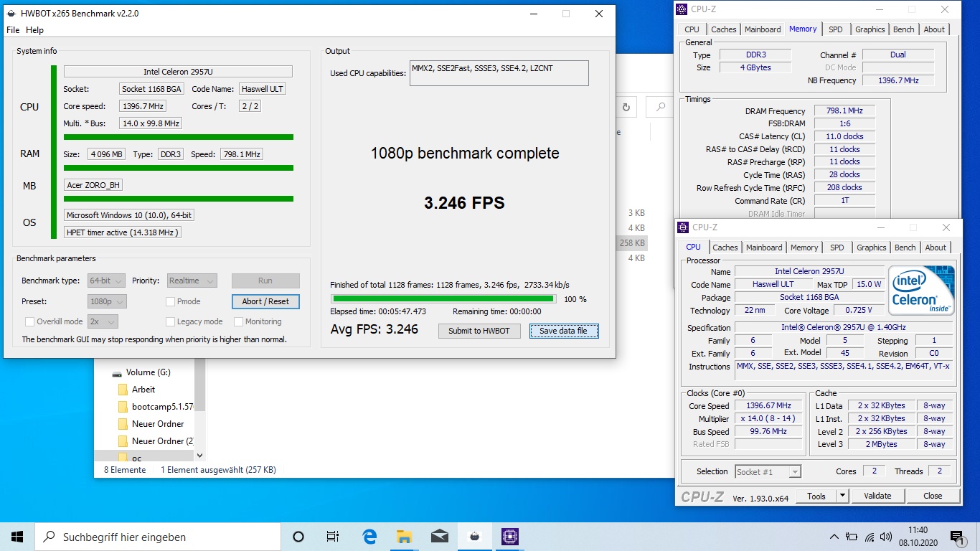This screenshot has height=551, width=980.
Task: Open Overkill mode 2x dropdown
Action: point(103,321)
